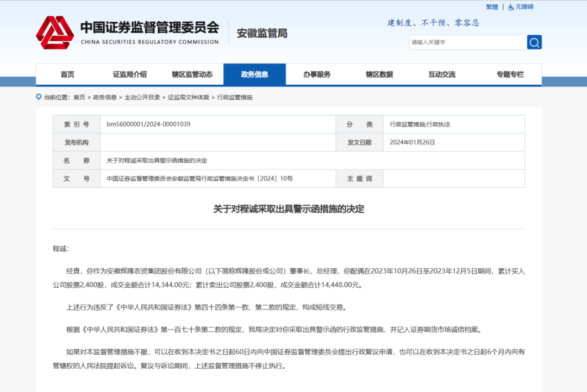This screenshot has width=587, height=392.
Task: Click the category value 行政监管措施;行政执法
Action: [420, 124]
